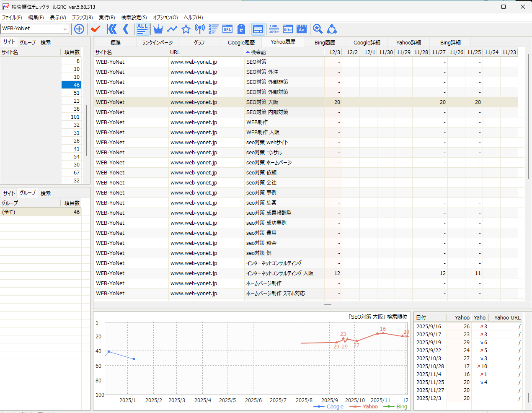This screenshot has width=532, height=413.
Task: Switch to the Google履歴 tab
Action: click(x=241, y=42)
